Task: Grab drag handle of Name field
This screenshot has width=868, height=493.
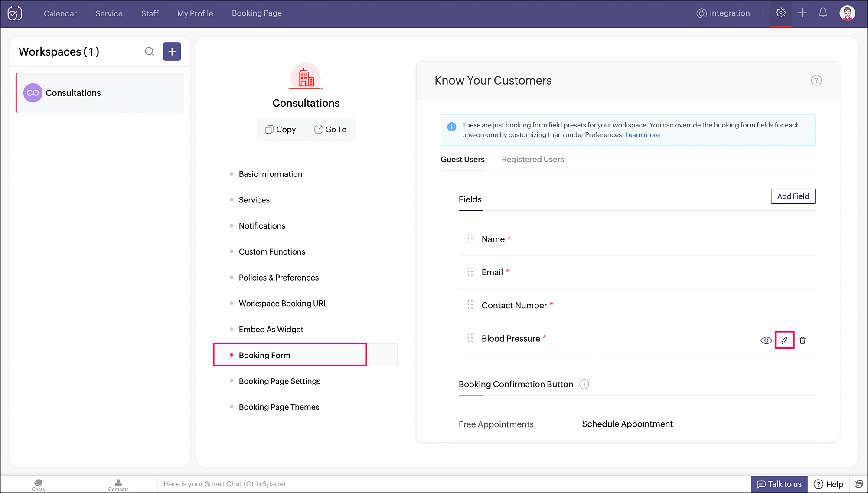Action: coord(470,239)
